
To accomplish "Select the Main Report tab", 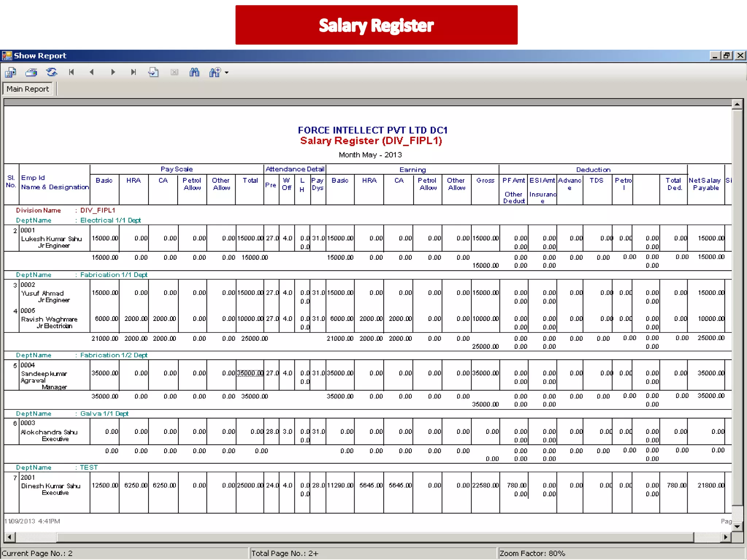I will pyautogui.click(x=28, y=89).
